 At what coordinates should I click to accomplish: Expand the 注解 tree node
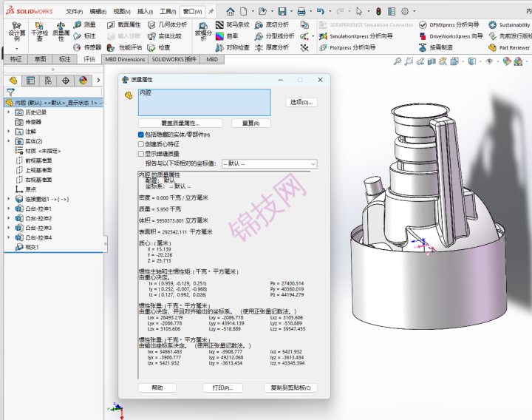(x=9, y=132)
